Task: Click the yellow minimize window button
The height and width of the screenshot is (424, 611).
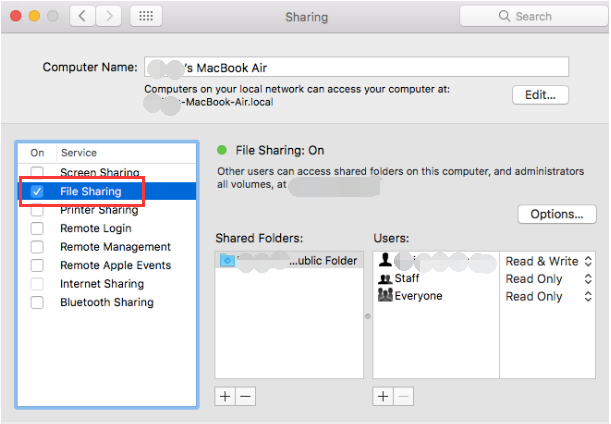Action: [34, 16]
